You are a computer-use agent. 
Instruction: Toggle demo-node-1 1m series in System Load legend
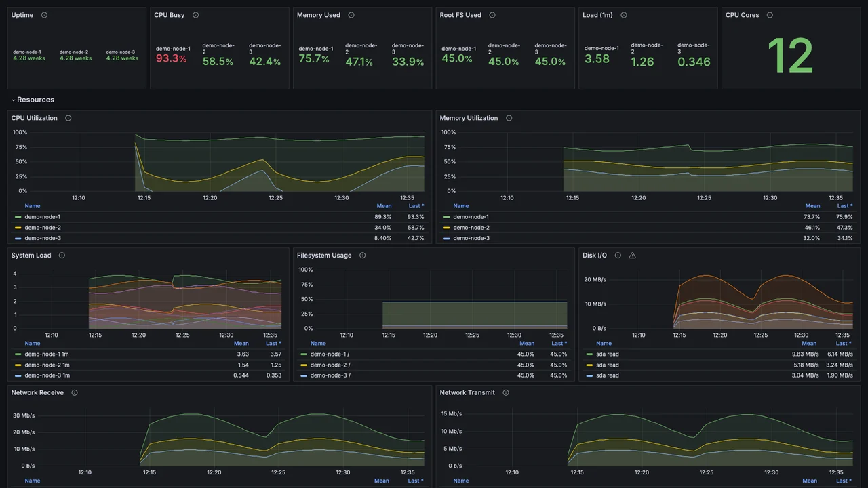point(47,354)
